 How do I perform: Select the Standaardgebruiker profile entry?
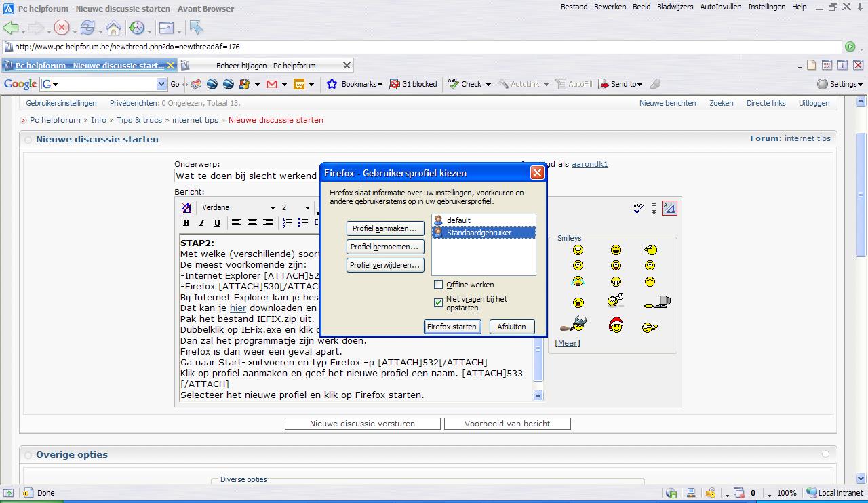click(x=484, y=233)
